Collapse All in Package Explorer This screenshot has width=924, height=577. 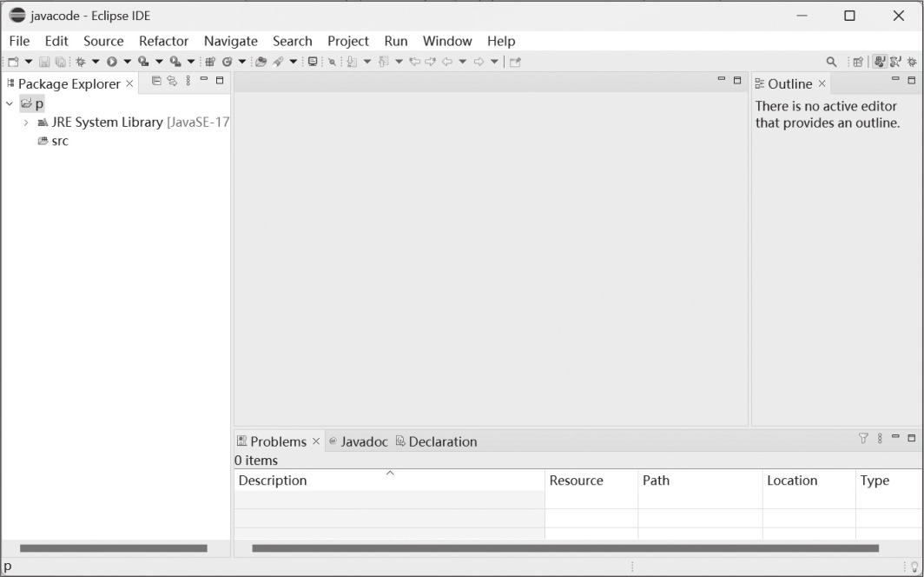(x=156, y=81)
